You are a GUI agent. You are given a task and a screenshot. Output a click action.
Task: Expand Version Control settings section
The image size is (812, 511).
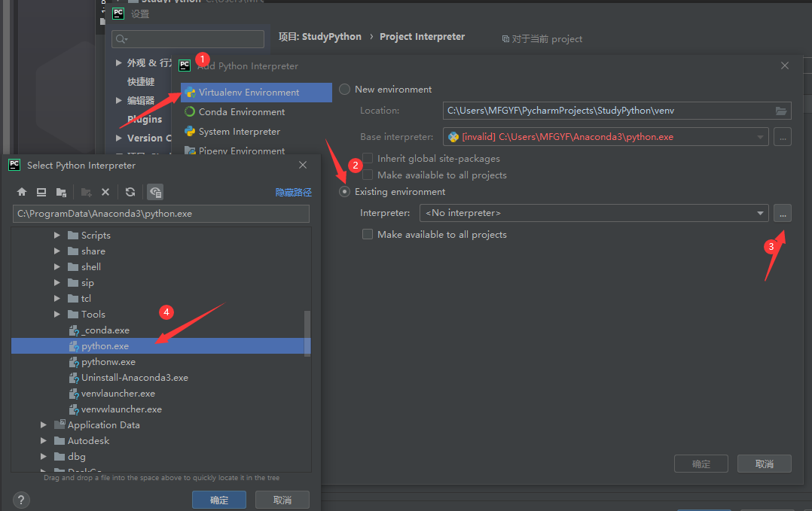click(118, 138)
